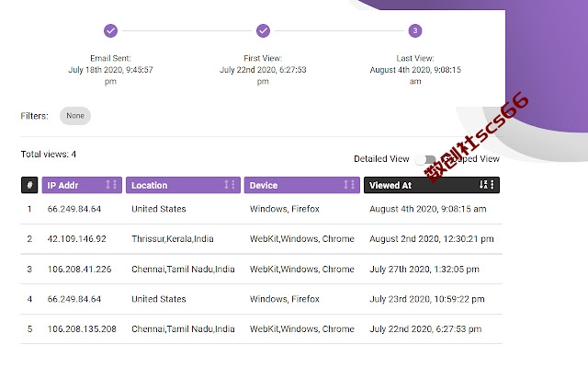This screenshot has width=588, height=368.
Task: Select IP 42.109.146.92
Action: click(x=76, y=239)
